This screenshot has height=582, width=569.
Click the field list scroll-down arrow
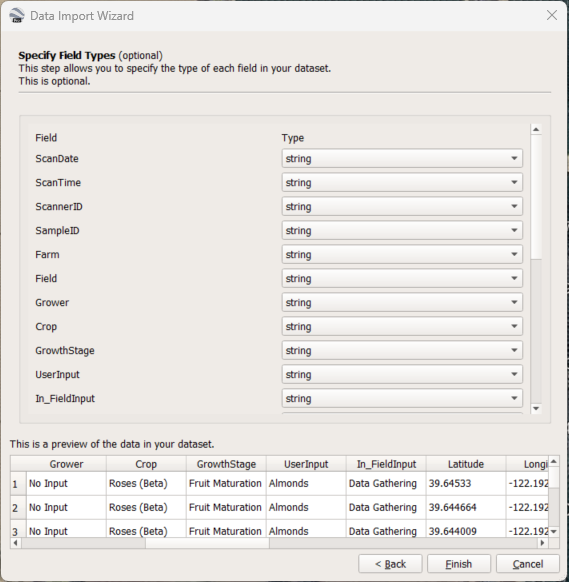point(536,408)
